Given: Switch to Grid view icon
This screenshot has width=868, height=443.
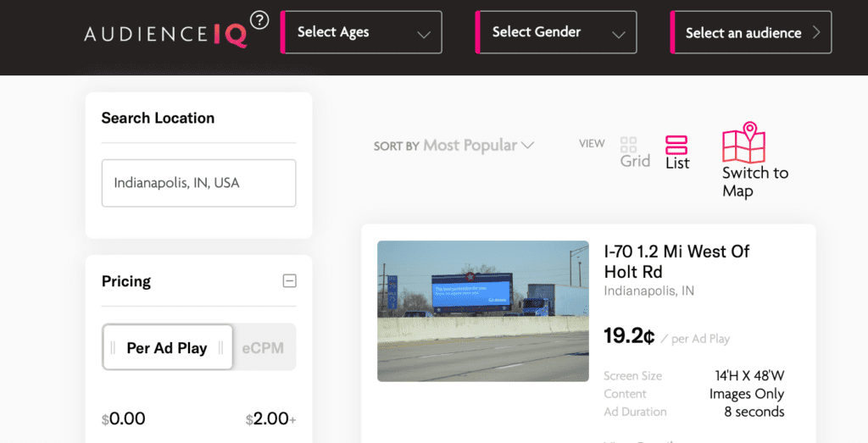Looking at the screenshot, I should 629,145.
